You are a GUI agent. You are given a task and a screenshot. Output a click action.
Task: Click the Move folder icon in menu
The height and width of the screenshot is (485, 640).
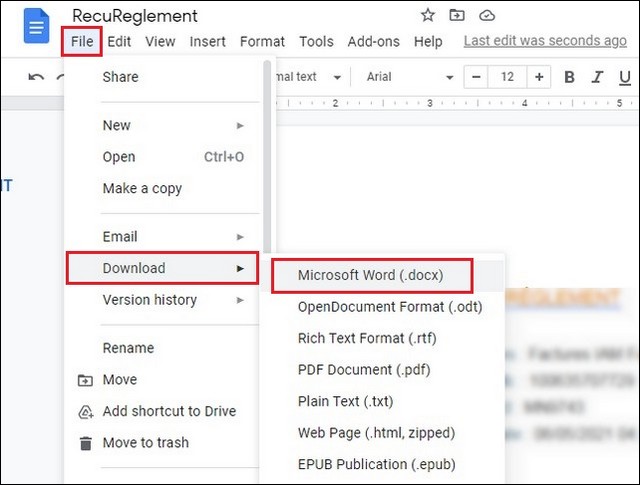[x=85, y=380]
